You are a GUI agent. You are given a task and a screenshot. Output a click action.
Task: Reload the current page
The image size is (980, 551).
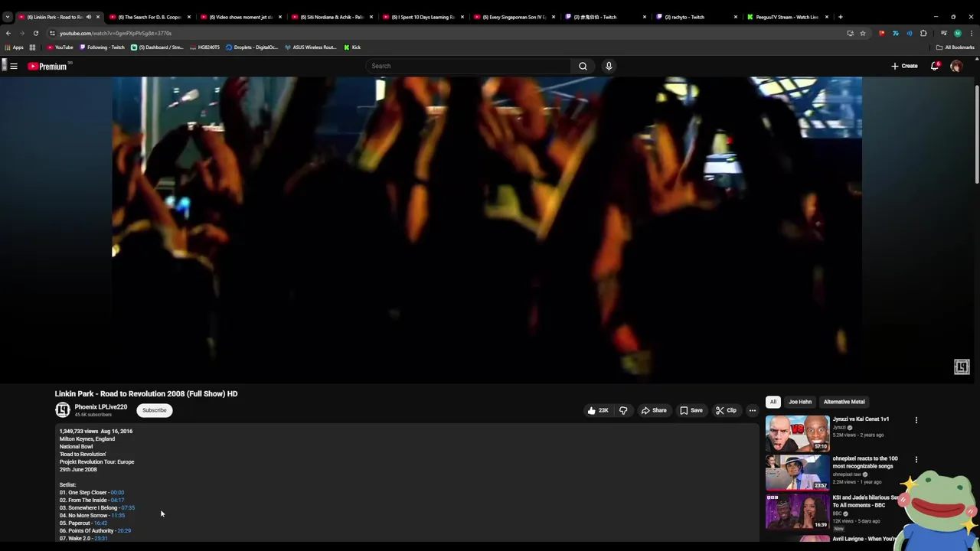(35, 33)
